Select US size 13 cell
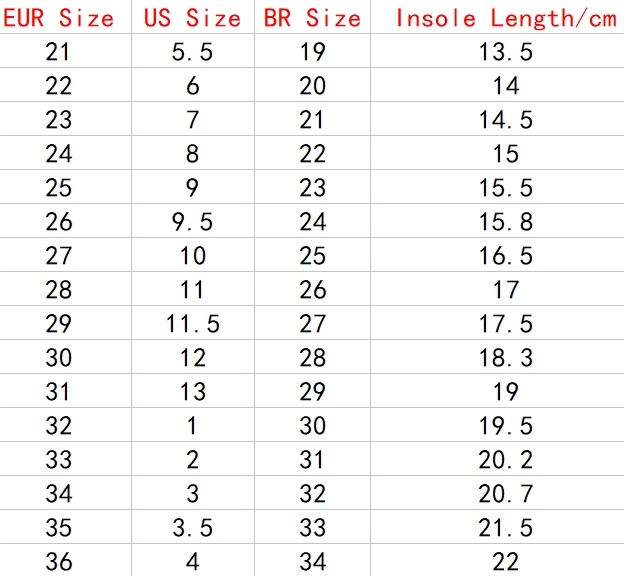 coord(193,392)
